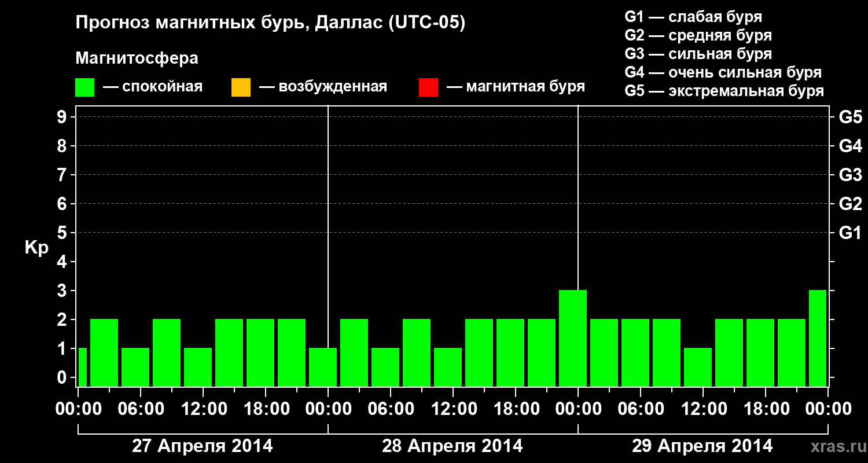Click the '— спокойная' legend label

point(153,87)
